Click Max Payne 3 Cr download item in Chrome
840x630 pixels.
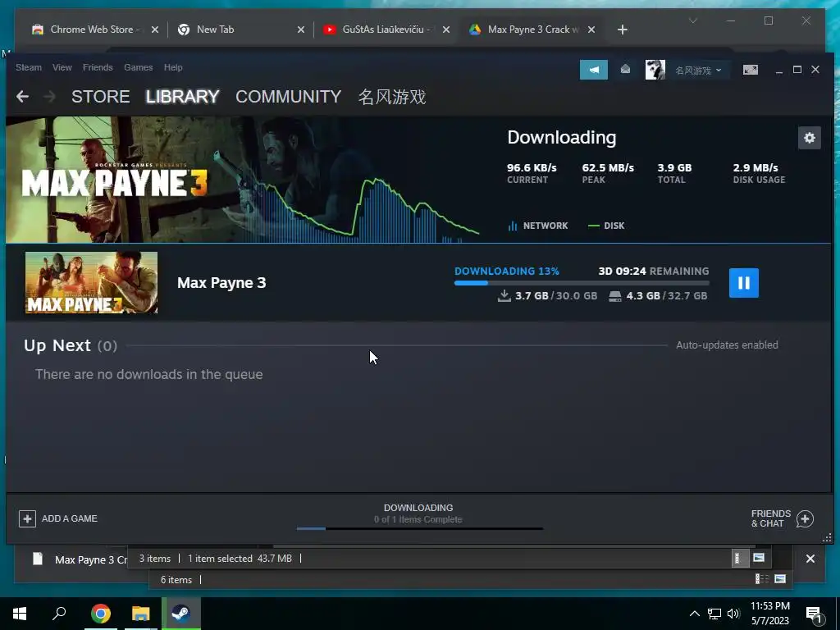(x=80, y=559)
